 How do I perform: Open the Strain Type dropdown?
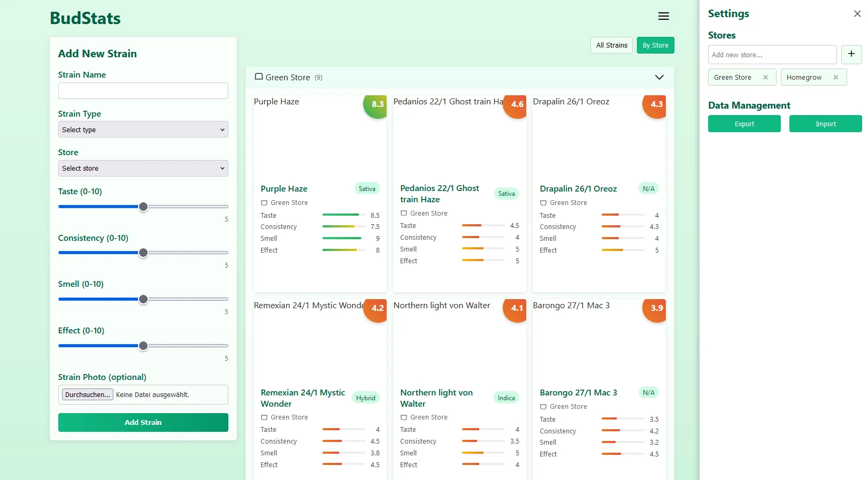tap(143, 129)
